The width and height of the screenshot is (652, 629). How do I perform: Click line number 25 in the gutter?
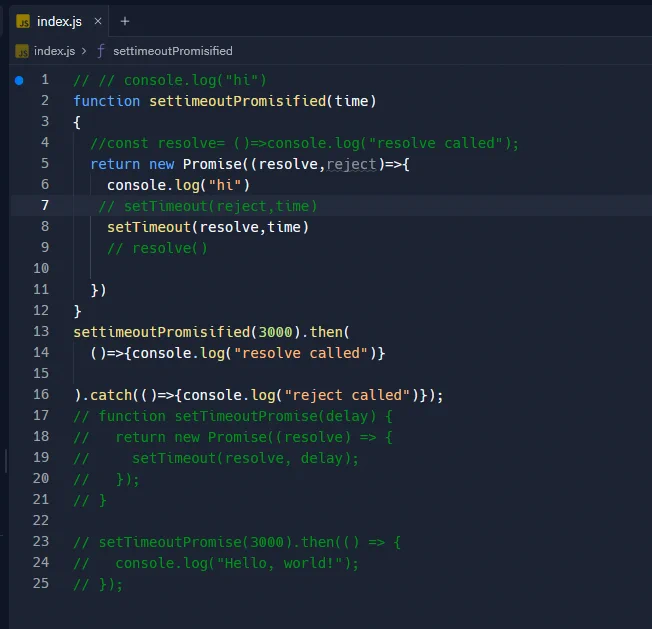click(41, 583)
